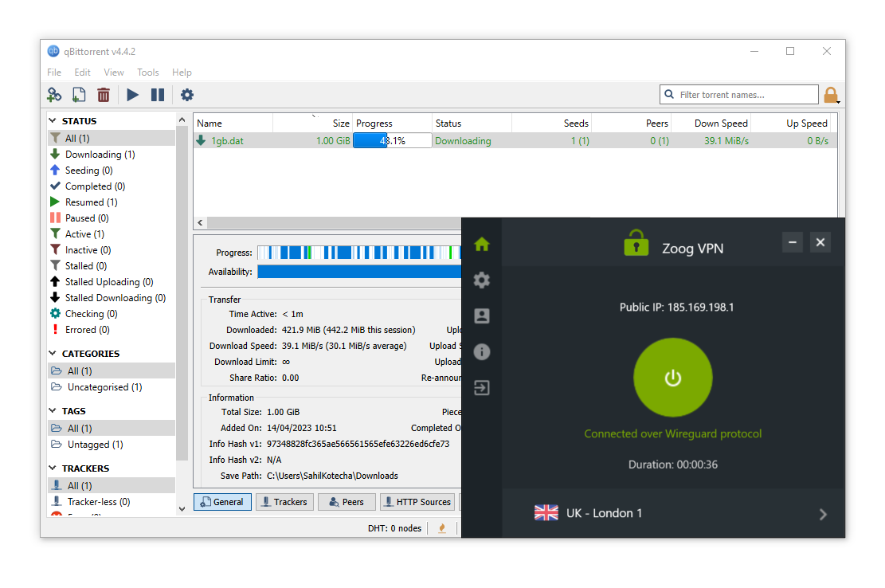Image resolution: width=885 pixels, height=588 pixels.
Task: Minimize the Zoog VPN window
Action: (793, 242)
